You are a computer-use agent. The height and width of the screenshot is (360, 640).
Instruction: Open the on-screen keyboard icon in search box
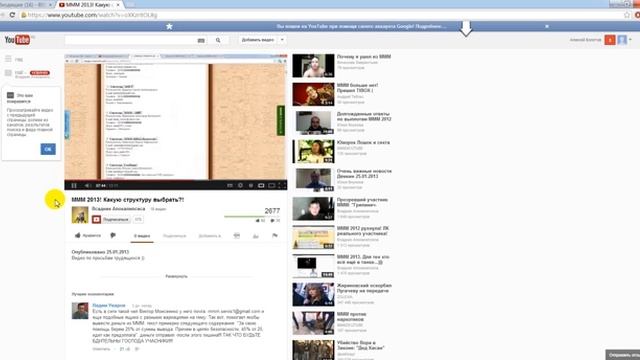201,40
